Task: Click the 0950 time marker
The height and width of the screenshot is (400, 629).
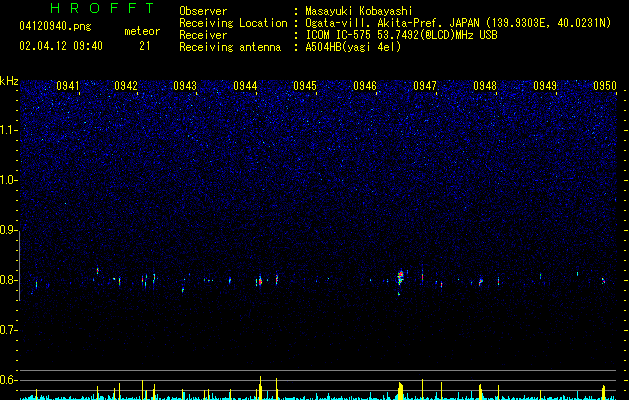Action: (605, 86)
